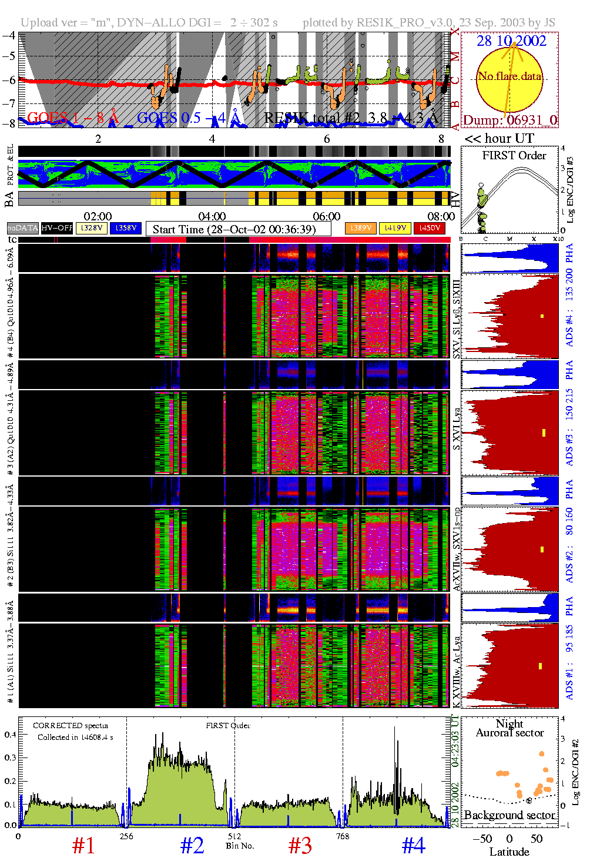This screenshot has height=868, width=590.
Task: Click the blue #2 channel label
Action: coord(192,846)
